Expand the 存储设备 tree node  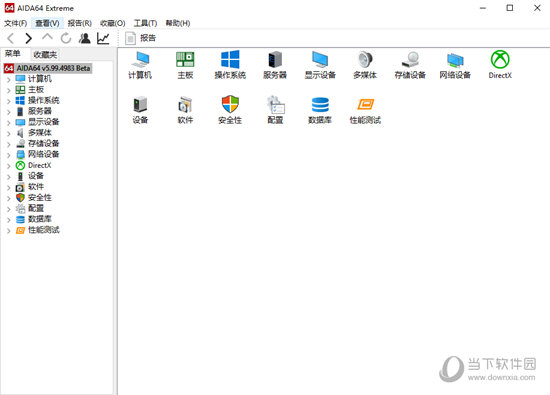click(x=9, y=145)
